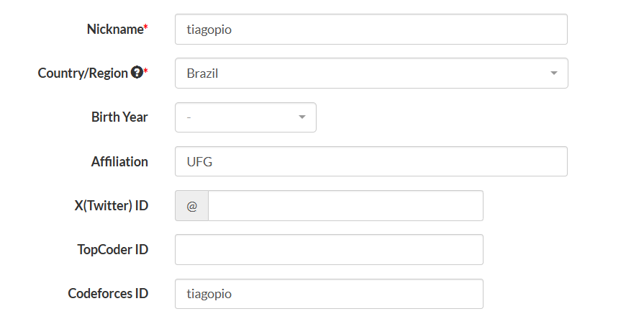Click the empty X(Twitter) ID text box
The height and width of the screenshot is (314, 644).
point(345,206)
